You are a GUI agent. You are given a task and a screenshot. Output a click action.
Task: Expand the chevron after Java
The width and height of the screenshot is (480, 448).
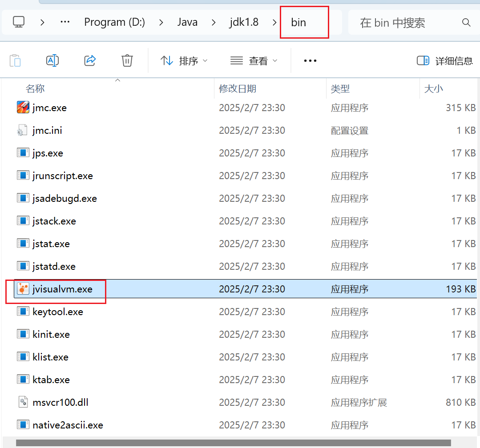(x=214, y=22)
